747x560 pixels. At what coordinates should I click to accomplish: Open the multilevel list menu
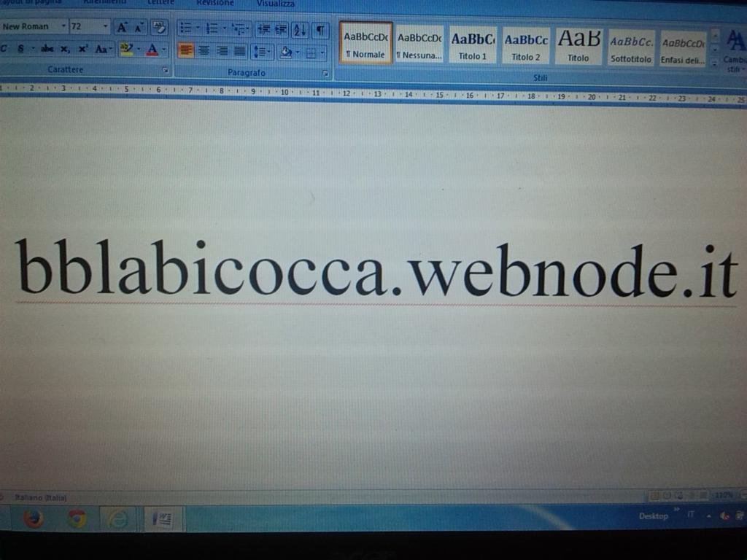click(241, 29)
